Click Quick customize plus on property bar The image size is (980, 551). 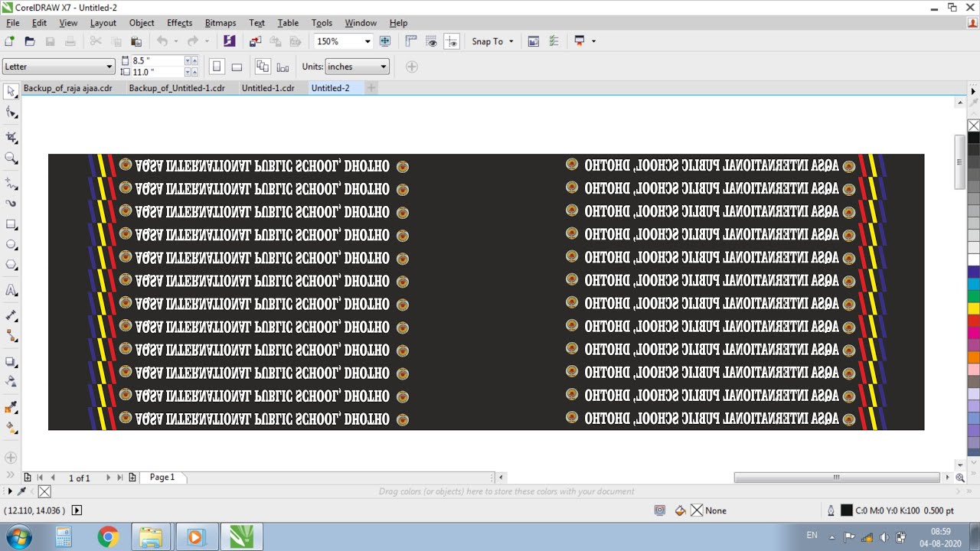tap(411, 67)
